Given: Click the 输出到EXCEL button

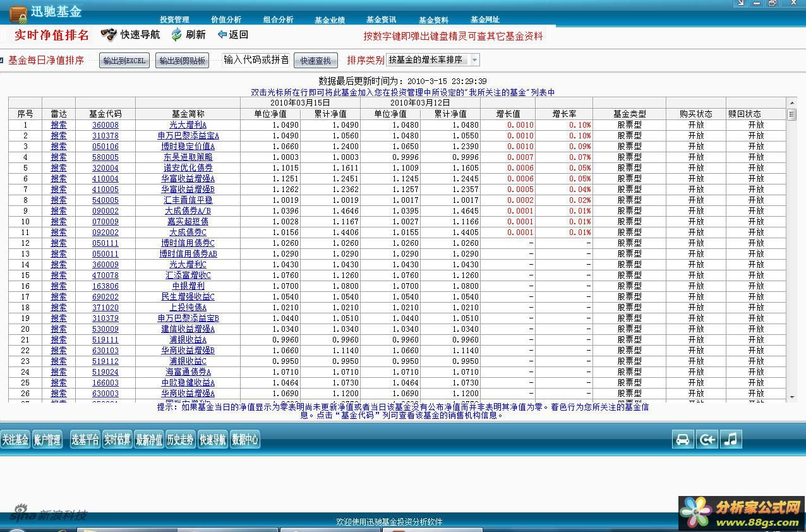Looking at the screenshot, I should pos(124,61).
